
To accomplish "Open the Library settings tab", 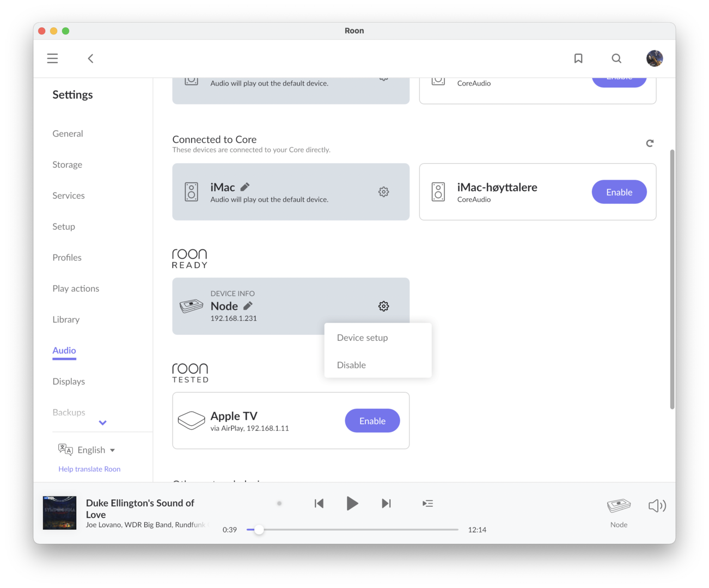I will pyautogui.click(x=66, y=320).
